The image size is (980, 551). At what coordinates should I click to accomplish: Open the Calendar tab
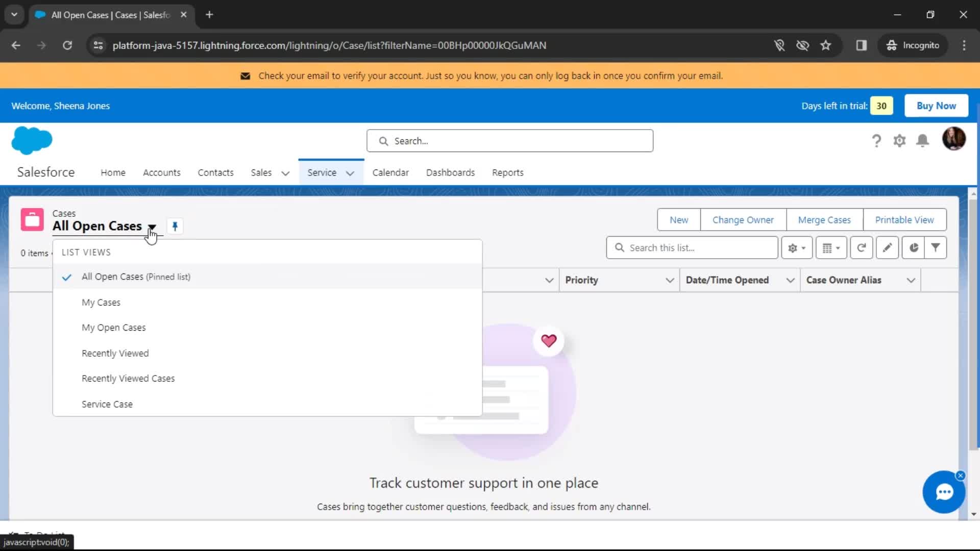(x=390, y=172)
